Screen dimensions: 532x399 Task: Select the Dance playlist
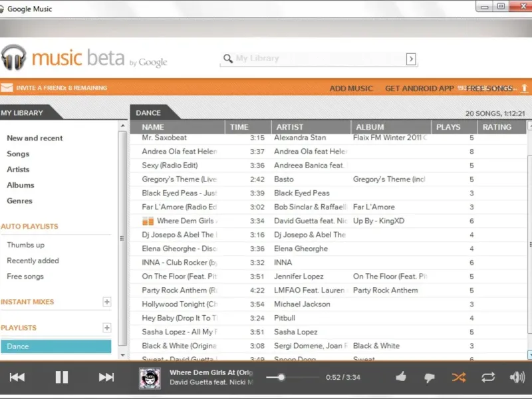(56, 346)
